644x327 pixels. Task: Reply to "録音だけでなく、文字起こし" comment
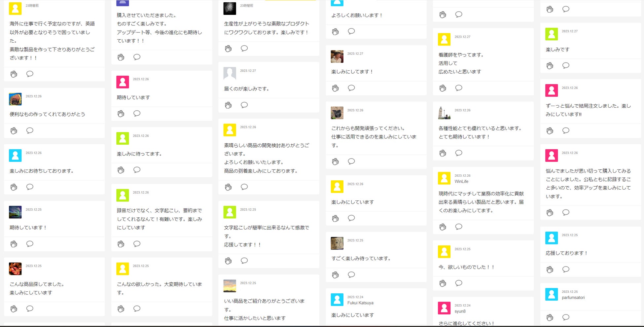point(137,244)
